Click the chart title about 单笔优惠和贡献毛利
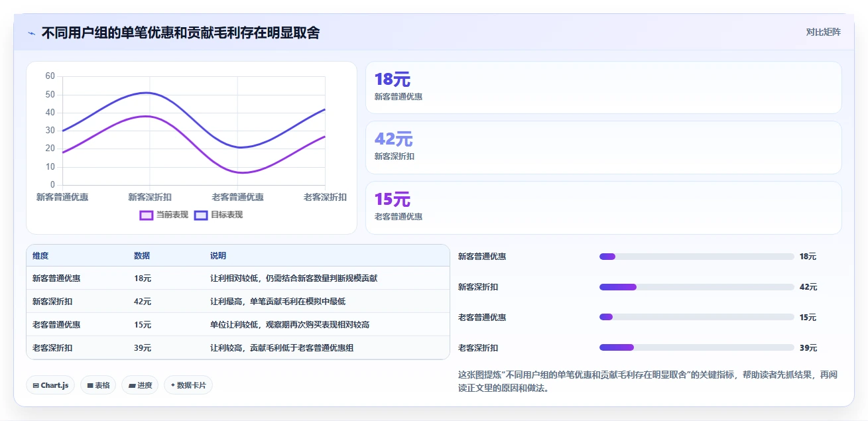This screenshot has width=868, height=421. tap(180, 33)
